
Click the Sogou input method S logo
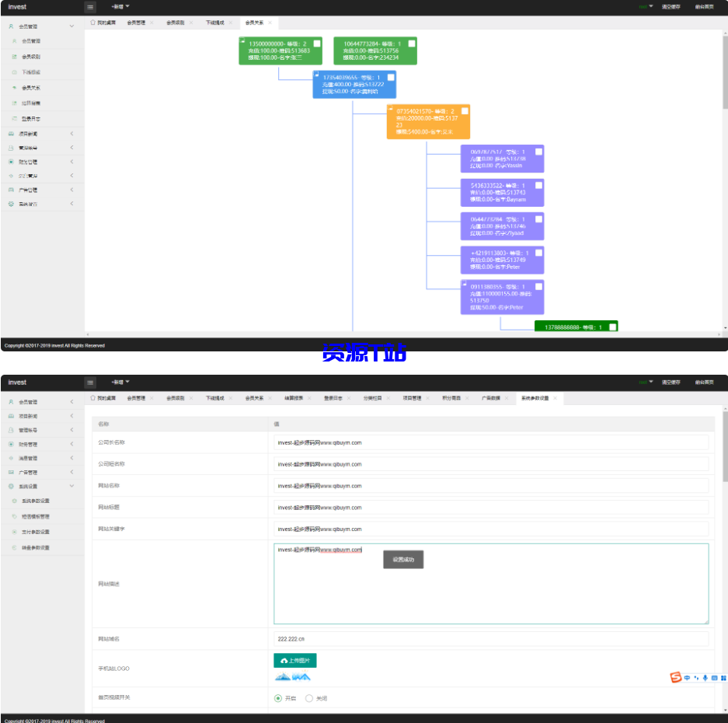click(x=676, y=678)
